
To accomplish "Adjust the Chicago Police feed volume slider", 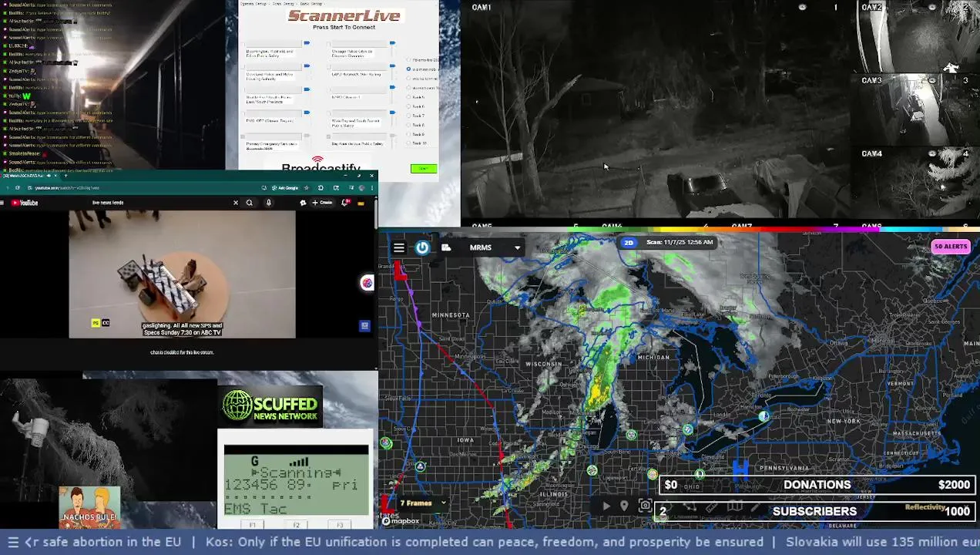I will click(x=392, y=43).
